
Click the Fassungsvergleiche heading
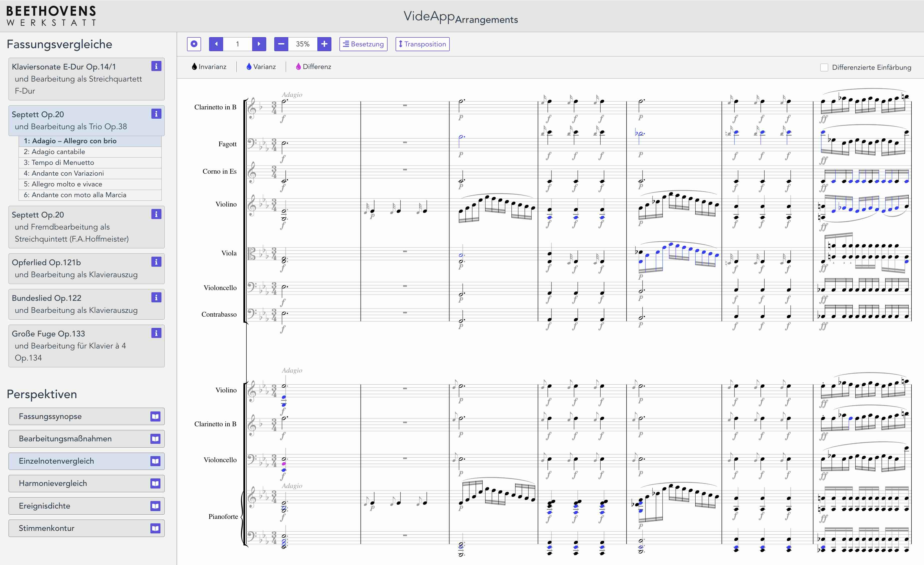tap(60, 44)
